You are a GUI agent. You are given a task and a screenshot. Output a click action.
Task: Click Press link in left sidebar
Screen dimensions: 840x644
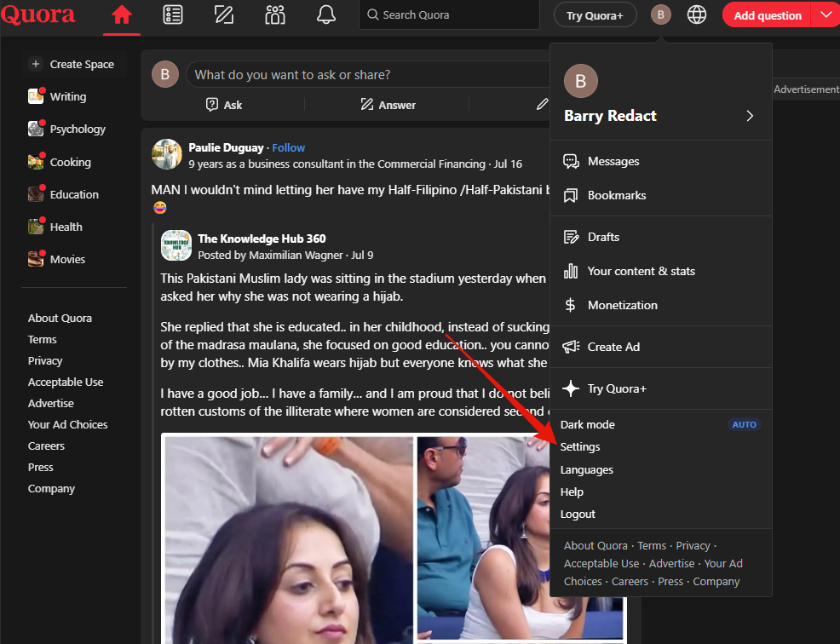[x=40, y=467]
